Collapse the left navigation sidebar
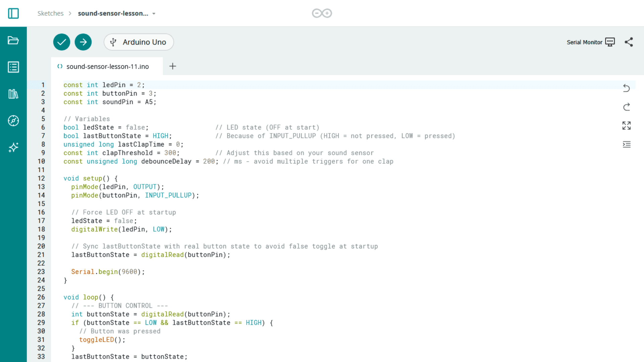 (13, 13)
